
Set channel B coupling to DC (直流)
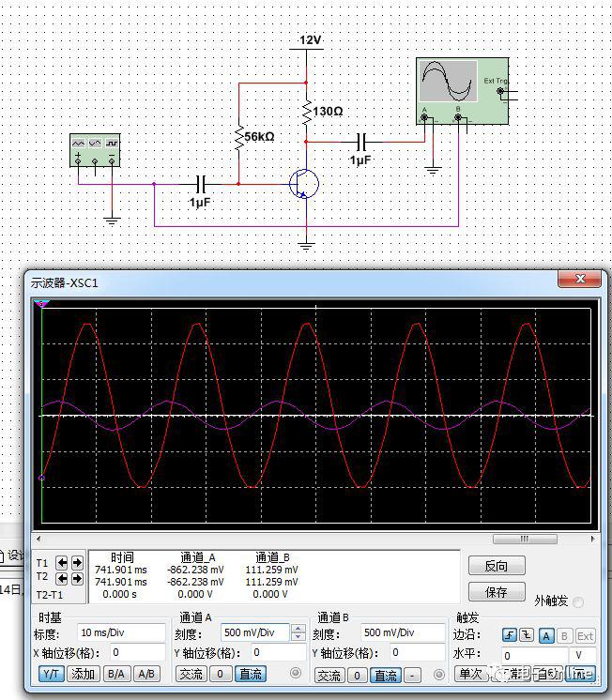point(386,675)
